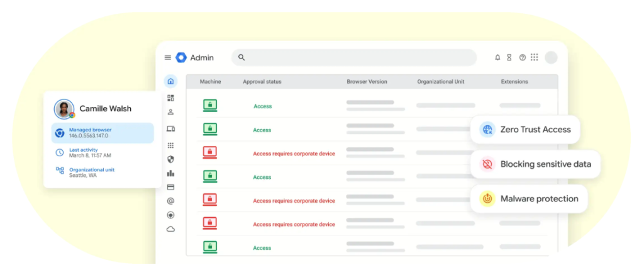
Task: Open the Directory person icon in sidebar
Action: coord(171,112)
